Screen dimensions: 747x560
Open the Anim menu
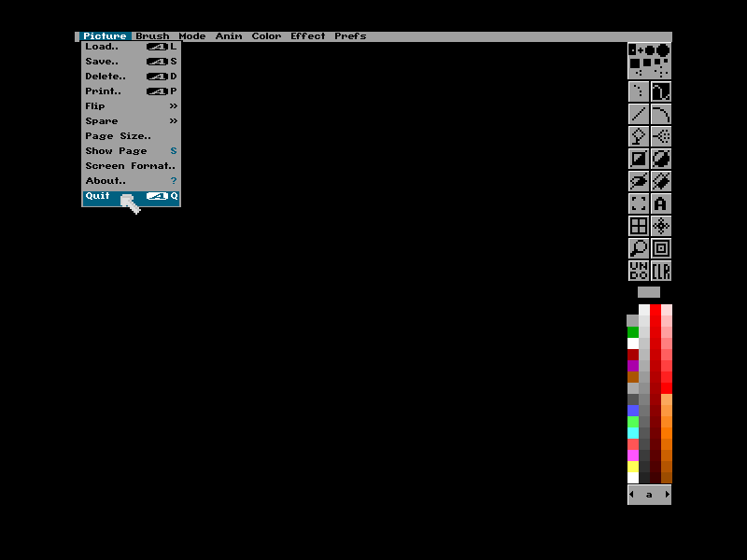229,36
